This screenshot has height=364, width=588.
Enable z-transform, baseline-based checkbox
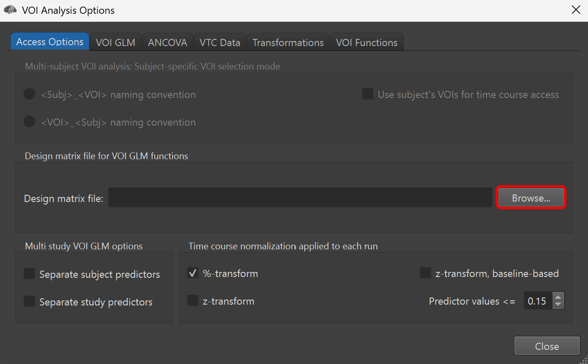click(x=425, y=273)
